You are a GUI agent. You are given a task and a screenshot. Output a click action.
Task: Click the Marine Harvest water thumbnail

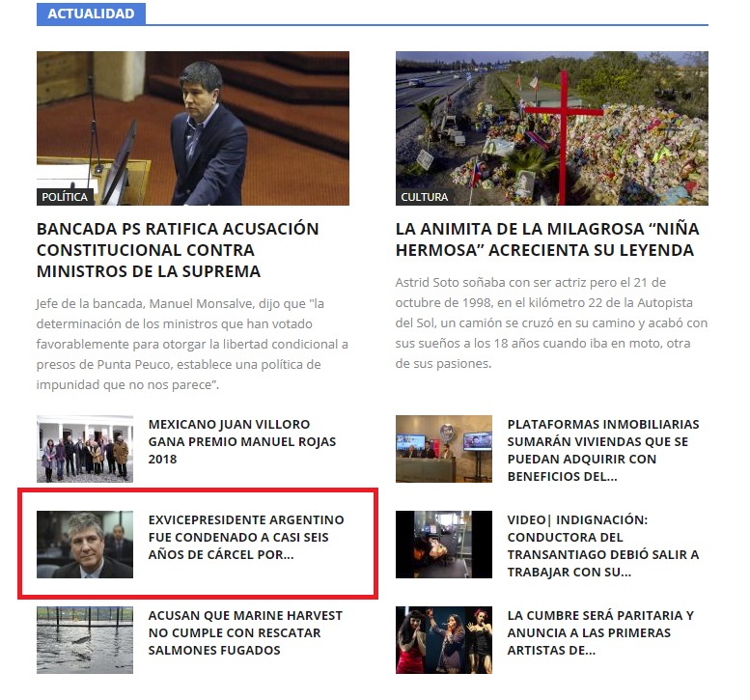(x=85, y=639)
